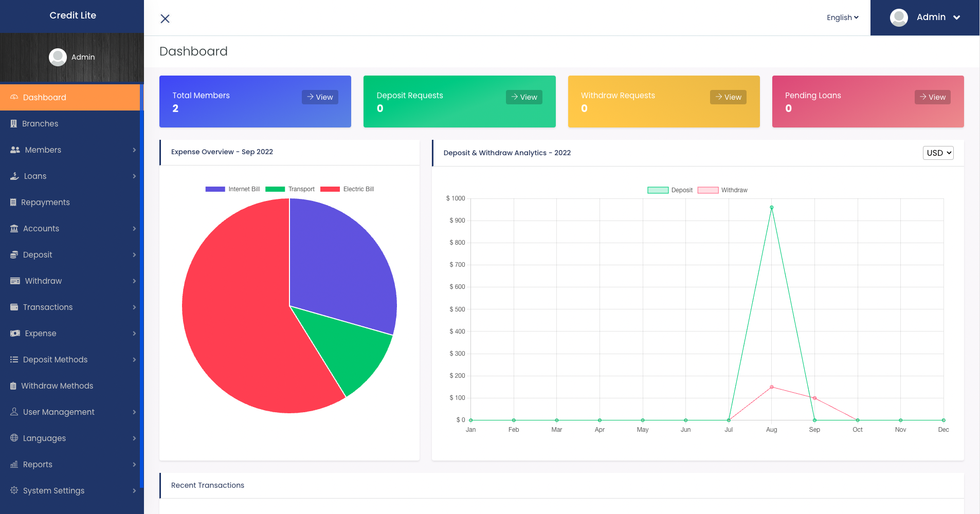This screenshot has height=514, width=980.
Task: Click the Members people icon
Action: point(15,150)
